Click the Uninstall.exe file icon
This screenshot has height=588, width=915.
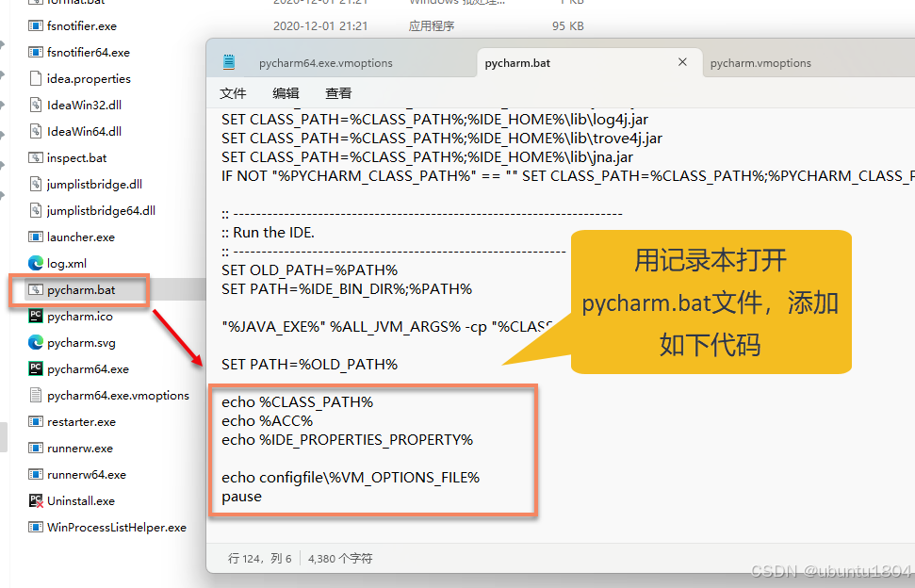(x=36, y=500)
